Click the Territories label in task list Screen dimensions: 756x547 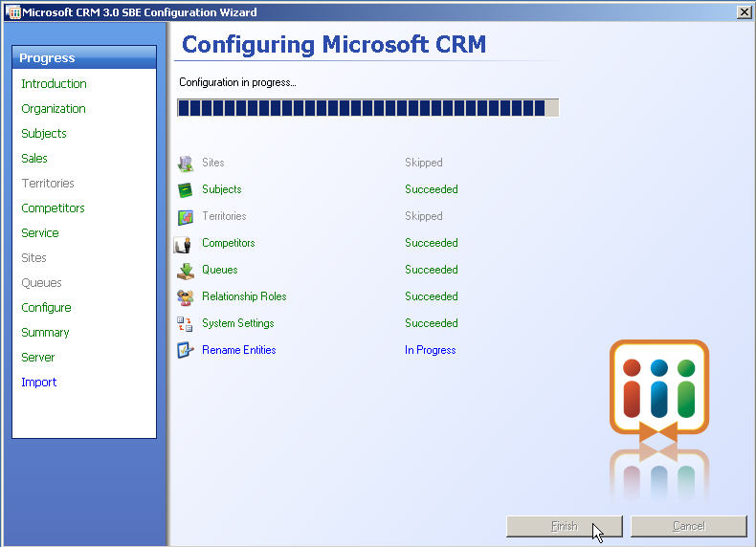click(224, 216)
